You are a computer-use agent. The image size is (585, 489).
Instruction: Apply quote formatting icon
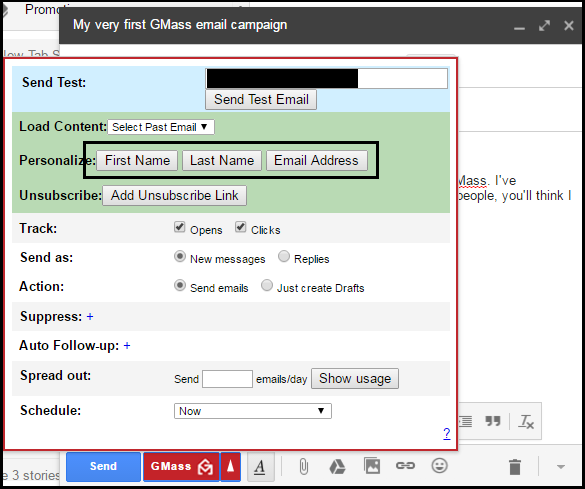(x=493, y=421)
